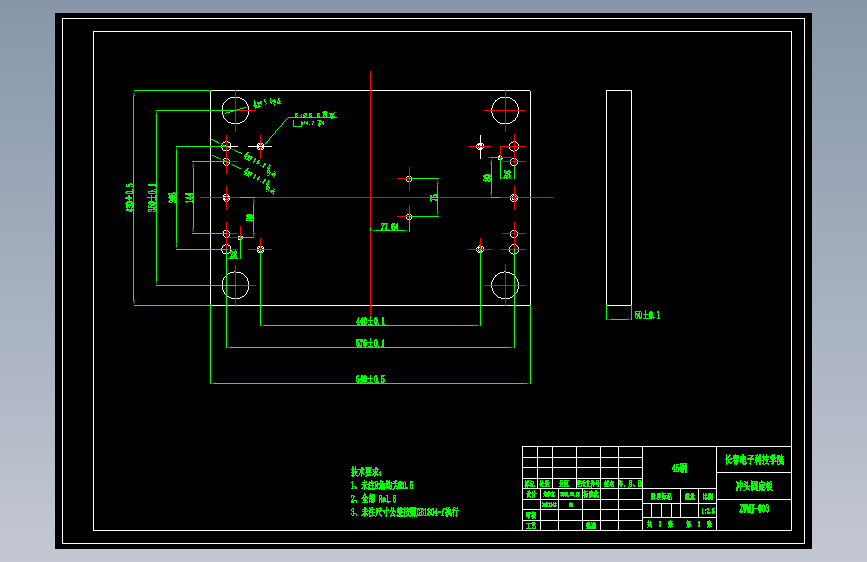Click the 工艺 label in title block
The width and height of the screenshot is (867, 562).
coord(531,525)
